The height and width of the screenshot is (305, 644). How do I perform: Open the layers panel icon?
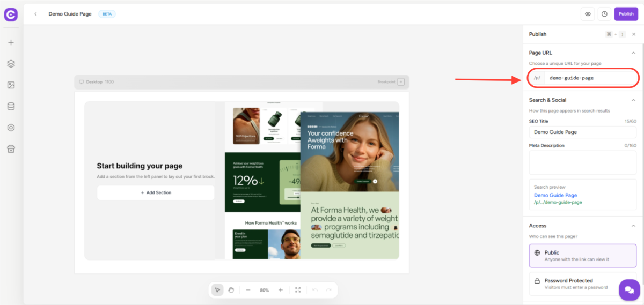pos(11,64)
